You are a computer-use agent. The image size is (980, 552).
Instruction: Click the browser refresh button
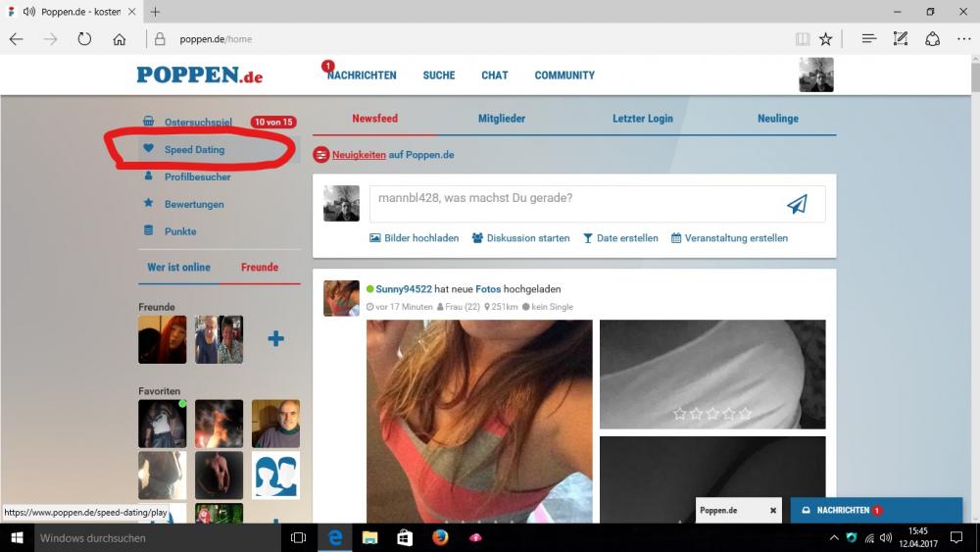click(84, 39)
